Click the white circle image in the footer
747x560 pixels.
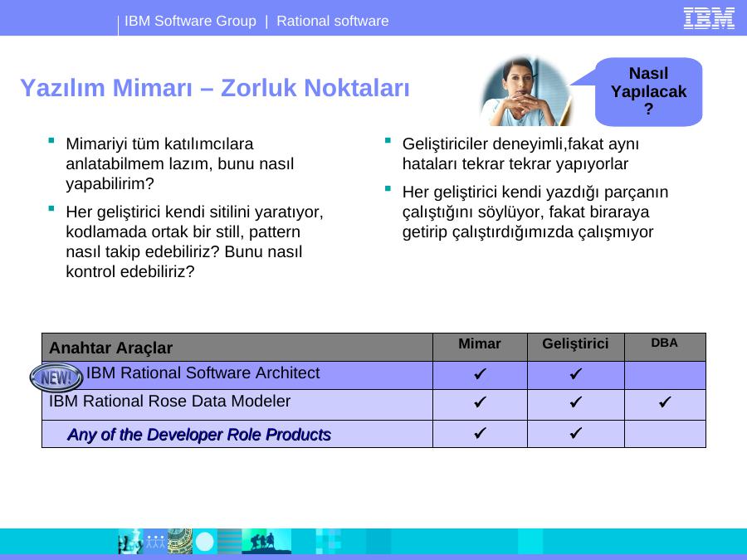205,542
